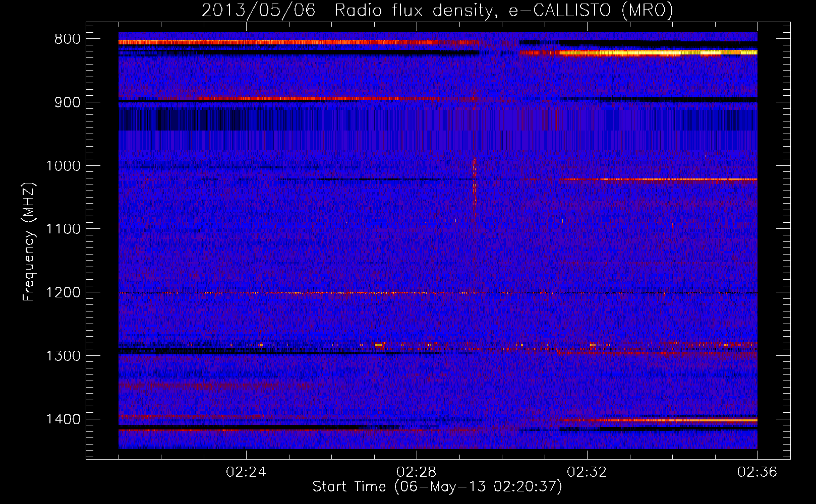
Task: Click the 1200 frequency tick label
Action: 63,293
